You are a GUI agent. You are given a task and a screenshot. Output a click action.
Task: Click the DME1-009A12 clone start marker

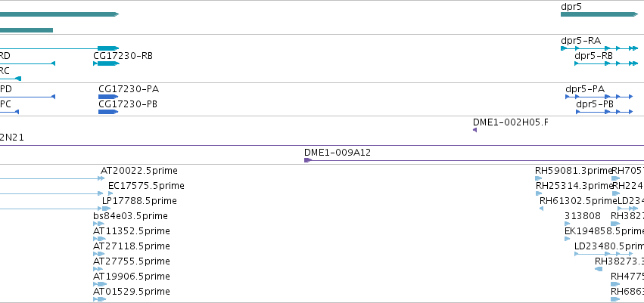[308, 160]
